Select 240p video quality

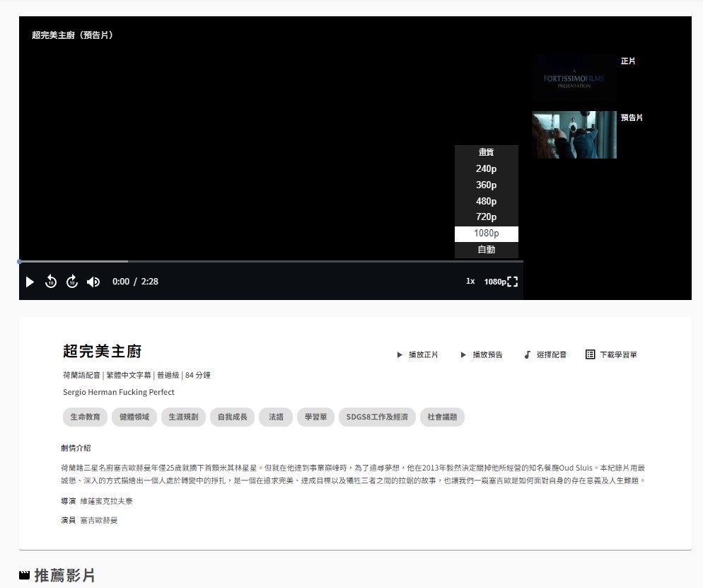(487, 168)
